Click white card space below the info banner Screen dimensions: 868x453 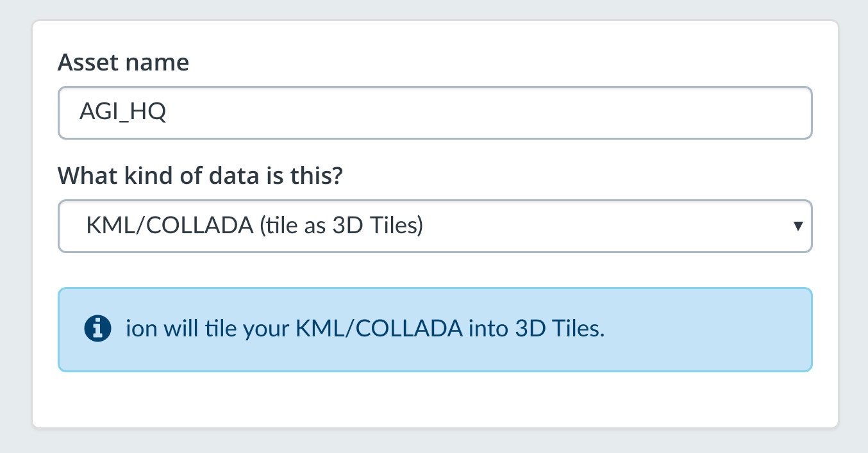pyautogui.click(x=435, y=400)
